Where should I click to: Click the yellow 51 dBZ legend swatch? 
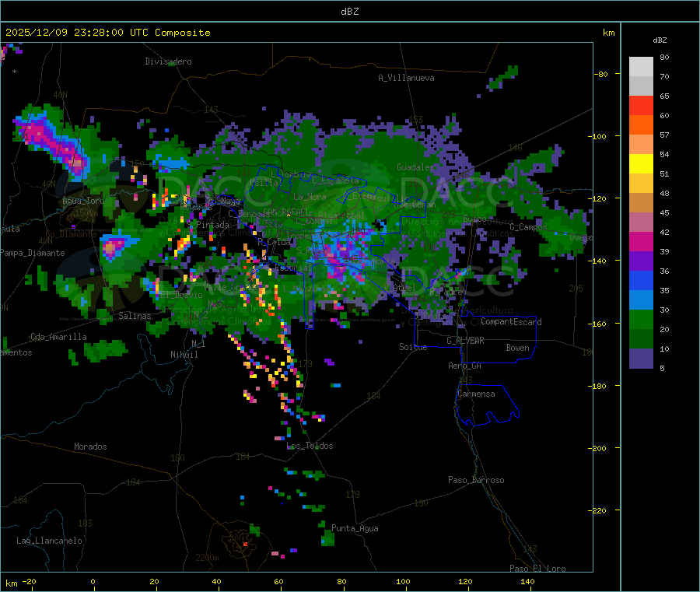[641, 164]
